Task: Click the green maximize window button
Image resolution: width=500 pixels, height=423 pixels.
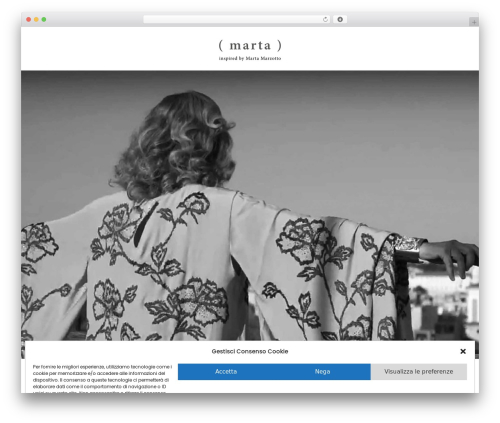Action: 44,20
